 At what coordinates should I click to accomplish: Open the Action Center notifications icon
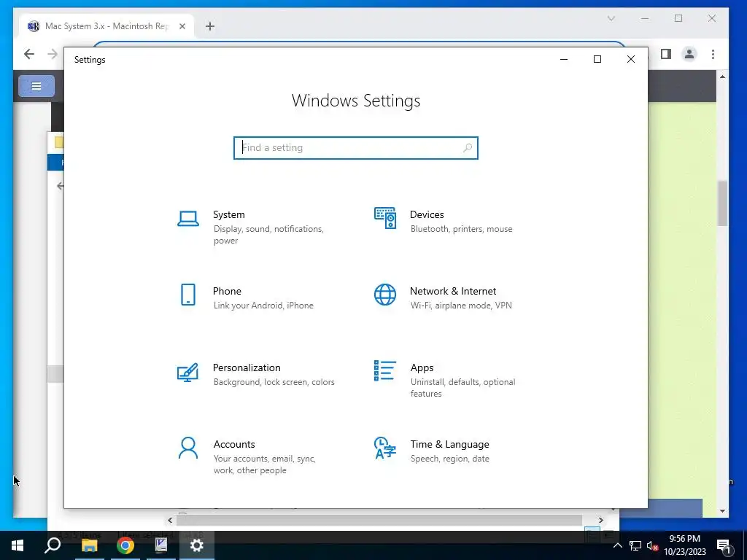coord(724,545)
